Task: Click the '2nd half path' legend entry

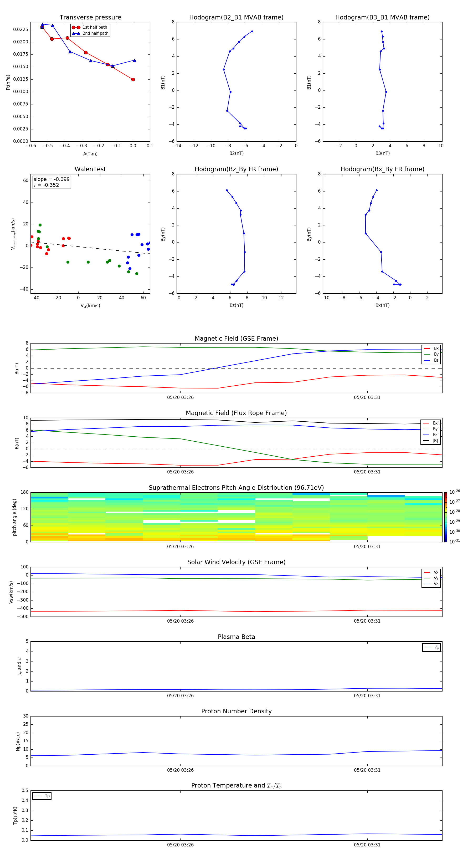Action: click(x=90, y=33)
